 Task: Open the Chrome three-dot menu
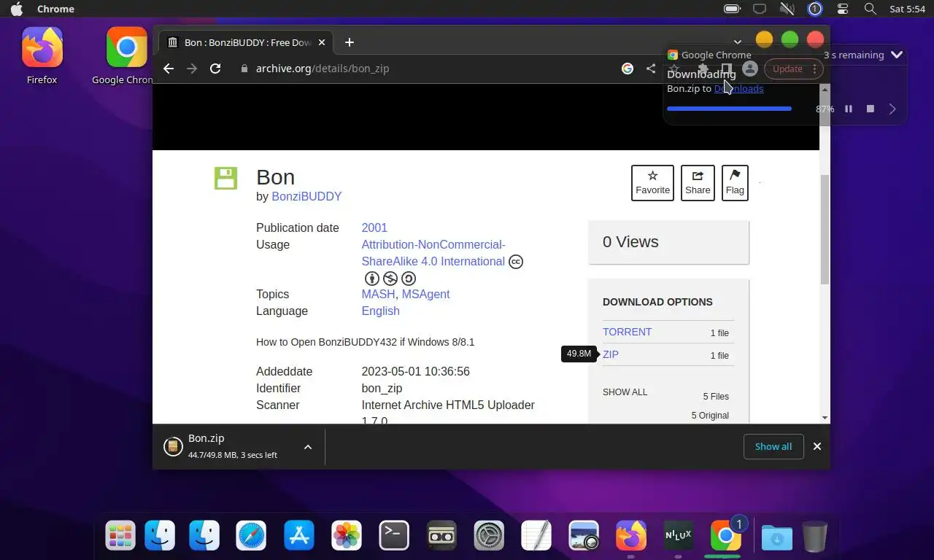pyautogui.click(x=814, y=69)
